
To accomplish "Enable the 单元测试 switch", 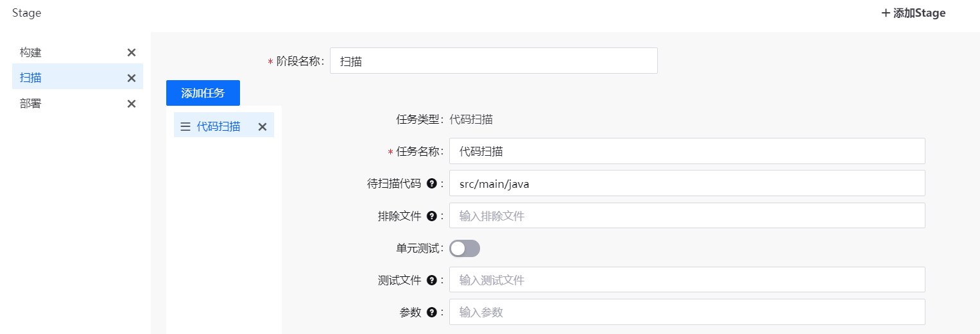I will click(465, 249).
